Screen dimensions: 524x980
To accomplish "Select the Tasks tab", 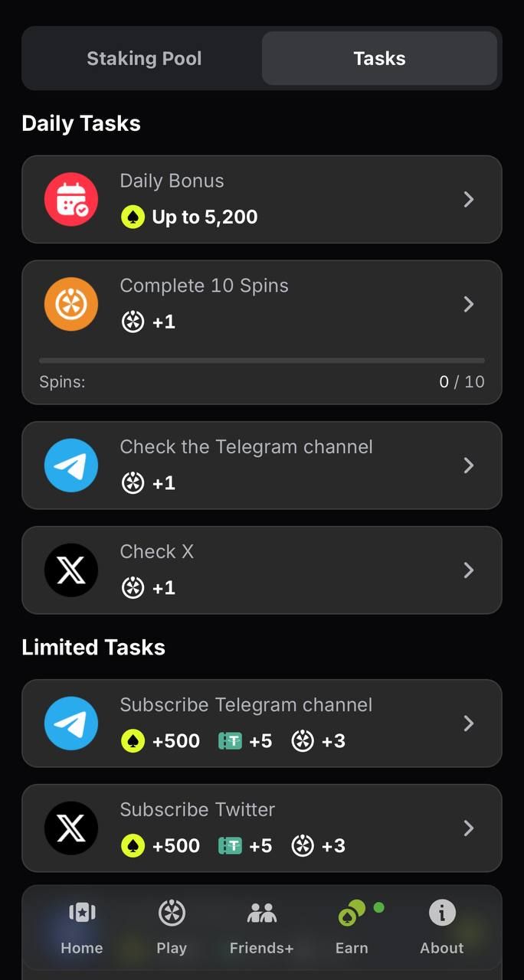I will 379,58.
